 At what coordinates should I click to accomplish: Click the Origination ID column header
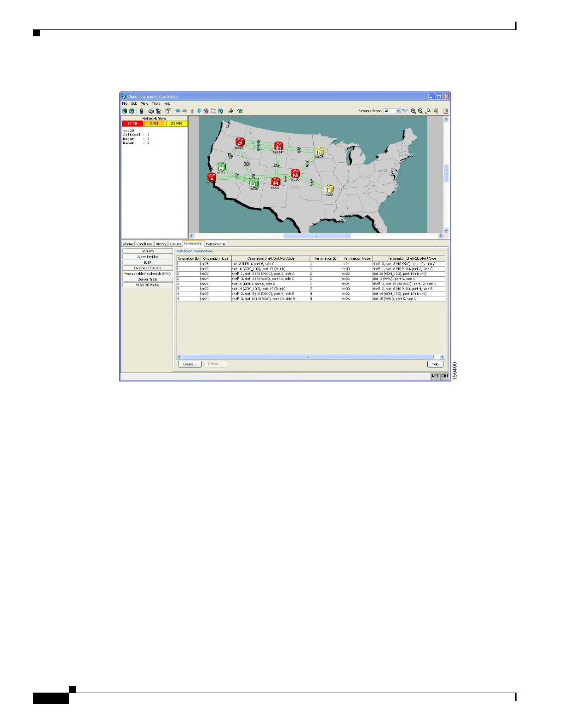point(188,259)
